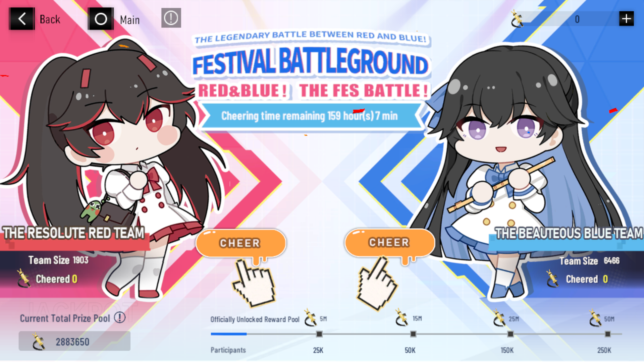Tap the 25M reward cheer stick icon
The height and width of the screenshot is (362, 644).
[x=499, y=318]
